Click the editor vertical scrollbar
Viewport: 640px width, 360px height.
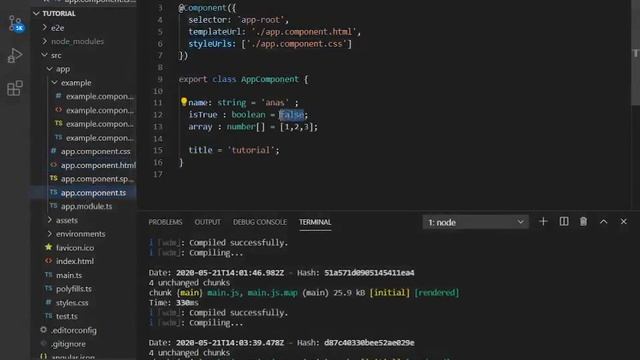click(x=635, y=53)
